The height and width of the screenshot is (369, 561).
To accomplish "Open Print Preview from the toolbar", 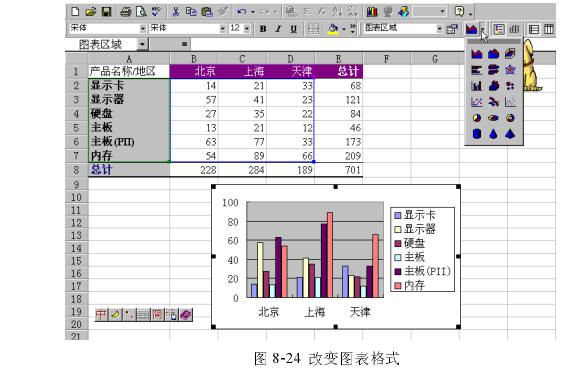I will [x=141, y=12].
